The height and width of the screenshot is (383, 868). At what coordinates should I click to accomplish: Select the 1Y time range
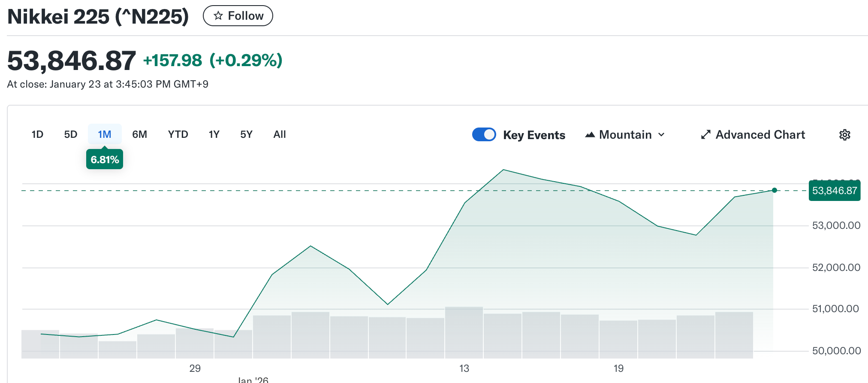click(214, 134)
